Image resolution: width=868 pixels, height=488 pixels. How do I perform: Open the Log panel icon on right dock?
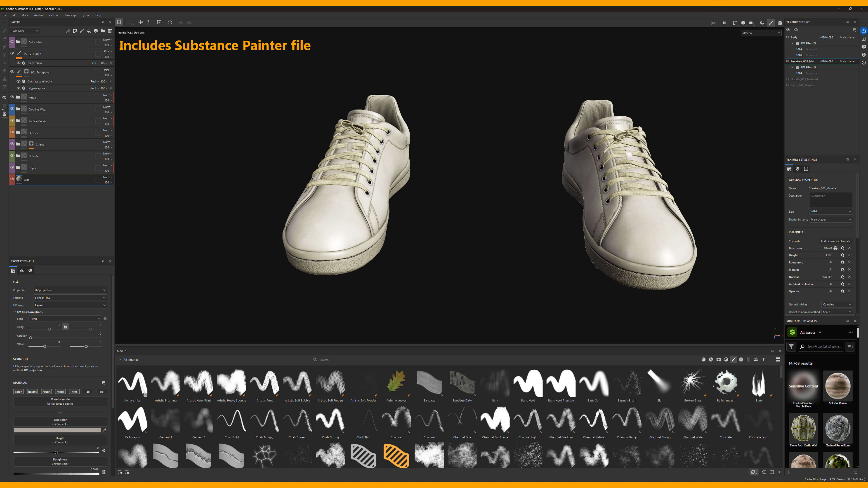pyautogui.click(x=864, y=39)
